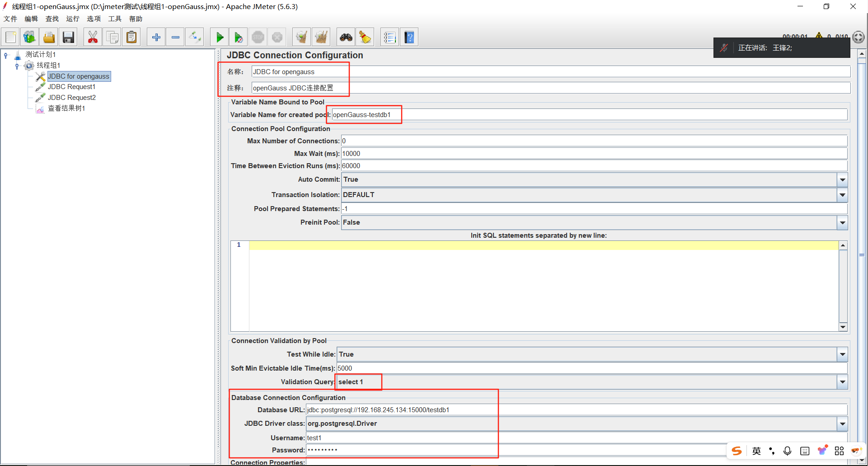Open the Transaction Isolation dropdown
Viewport: 868px width, 466px height.
click(842, 195)
